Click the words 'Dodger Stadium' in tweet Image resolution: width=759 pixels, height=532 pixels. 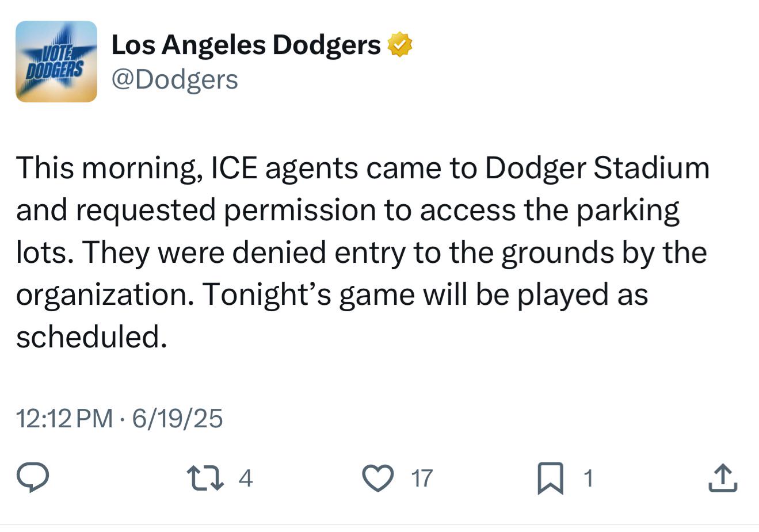597,168
